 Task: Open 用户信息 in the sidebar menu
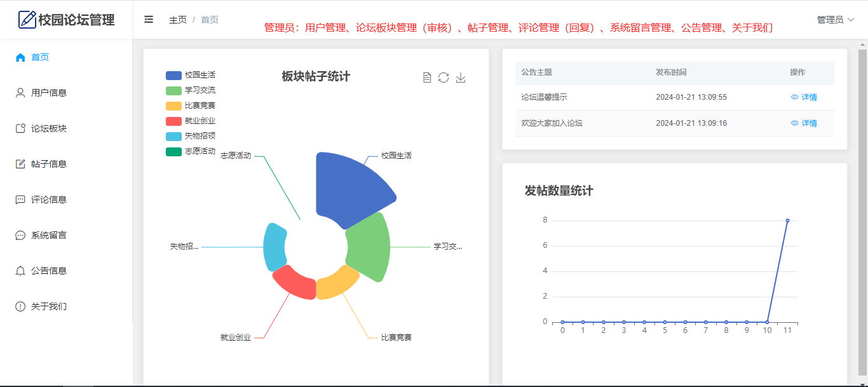66,93
